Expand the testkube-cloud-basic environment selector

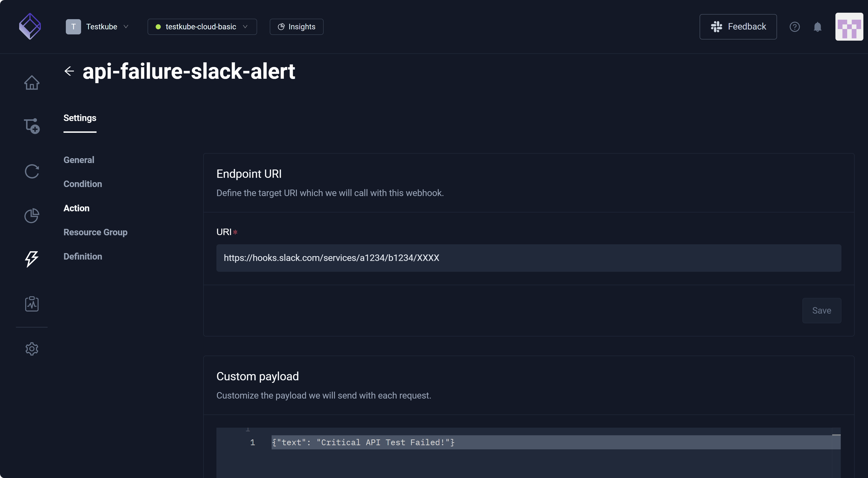[202, 27]
